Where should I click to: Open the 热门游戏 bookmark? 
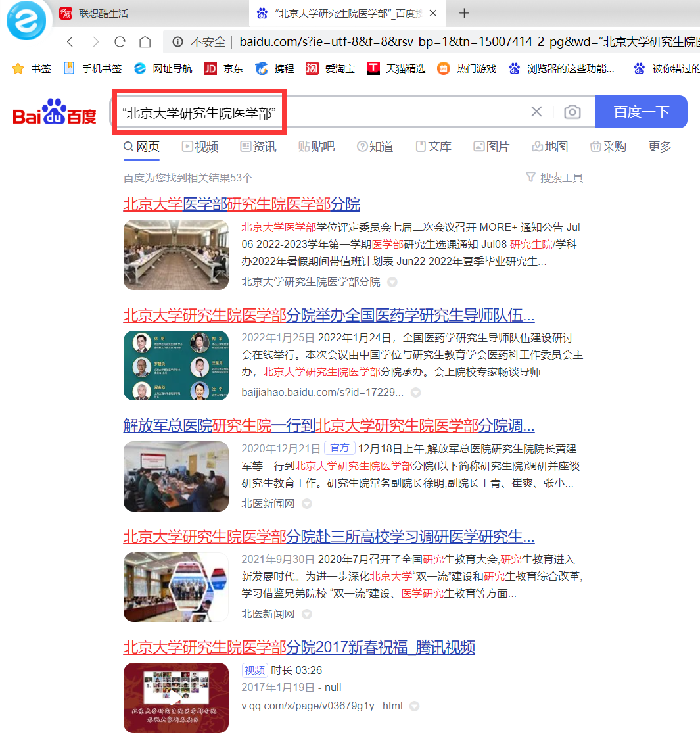tap(467, 68)
